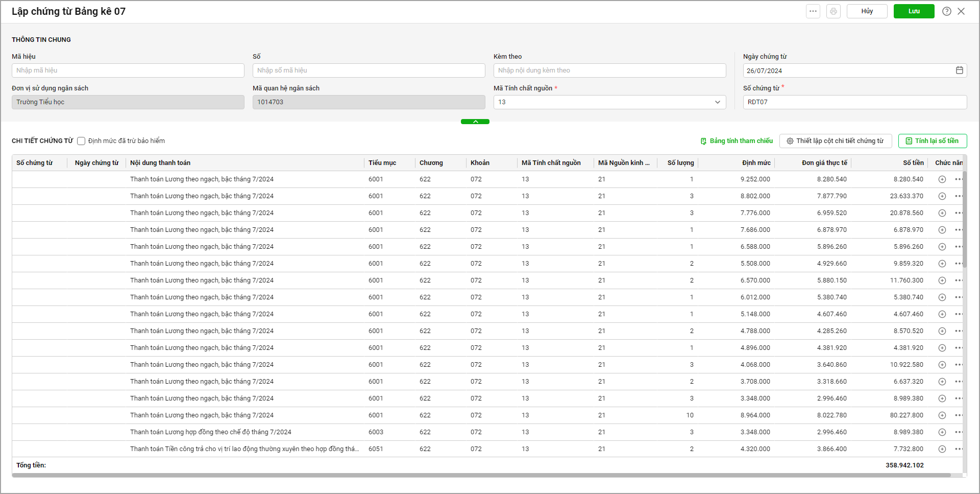Click the Mã hiệu input field

pyautogui.click(x=128, y=70)
